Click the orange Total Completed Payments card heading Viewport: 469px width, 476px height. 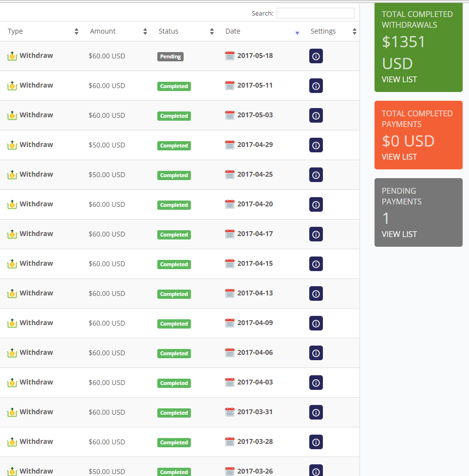(417, 119)
